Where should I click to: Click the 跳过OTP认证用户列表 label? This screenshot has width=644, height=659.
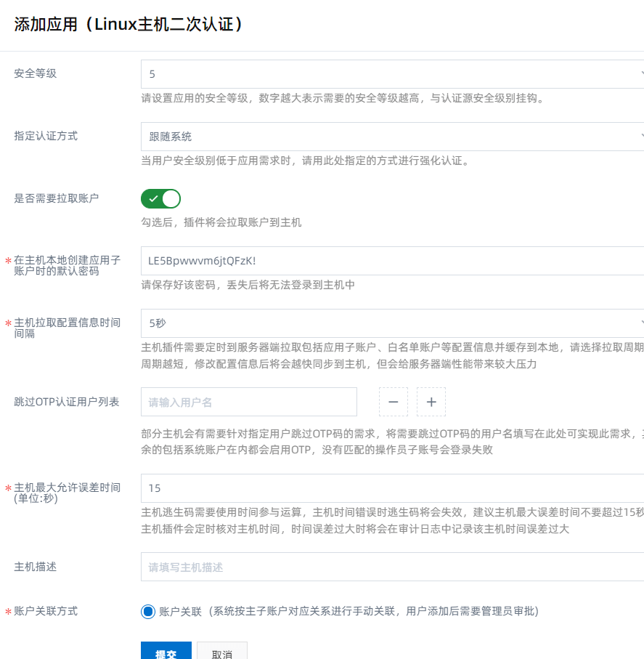tap(67, 402)
